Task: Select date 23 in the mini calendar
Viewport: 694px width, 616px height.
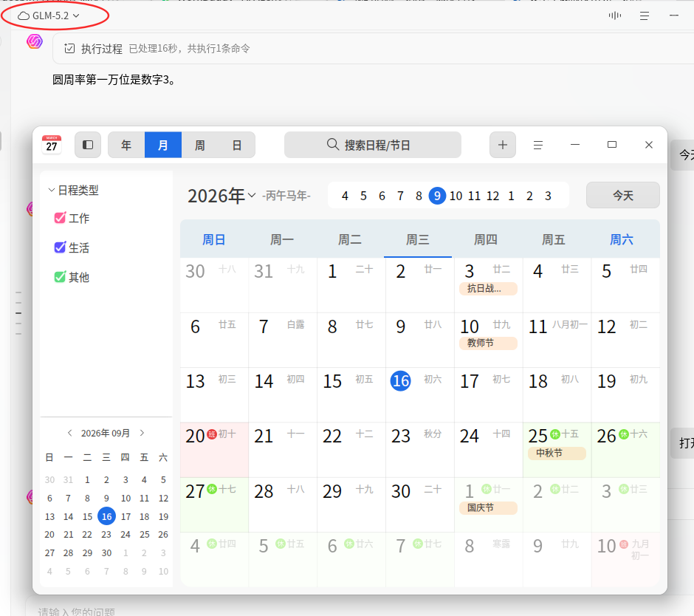Action: tap(106, 535)
